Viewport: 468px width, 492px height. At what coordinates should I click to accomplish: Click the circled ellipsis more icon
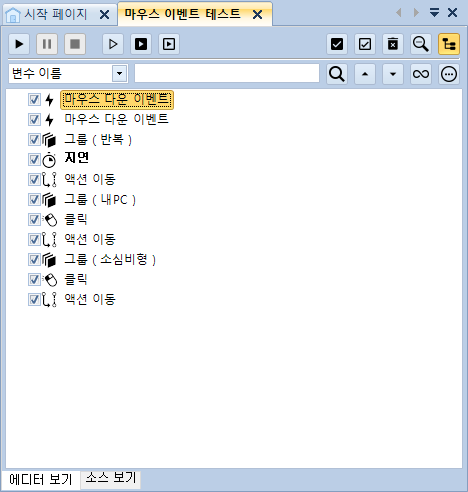click(449, 74)
